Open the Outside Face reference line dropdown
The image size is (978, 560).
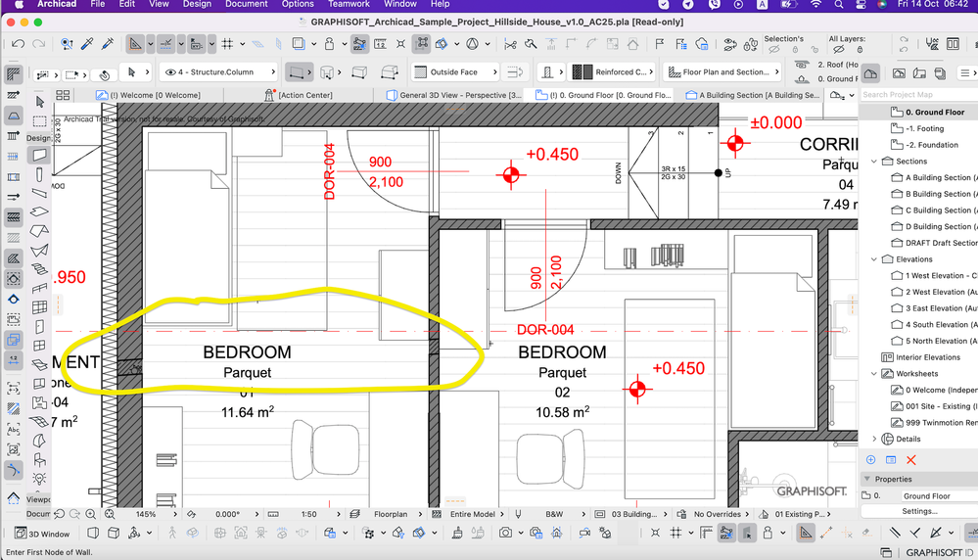click(x=454, y=72)
